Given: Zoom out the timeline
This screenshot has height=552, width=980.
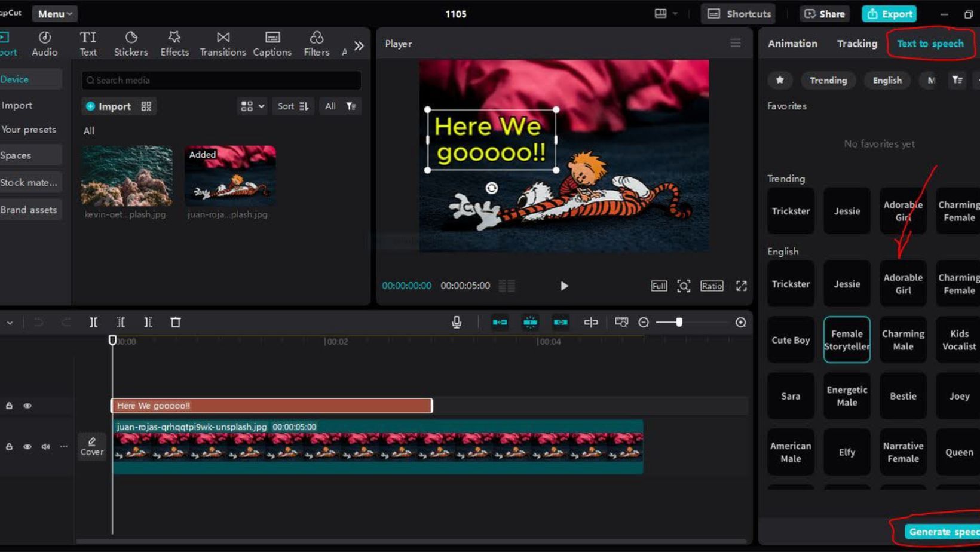Looking at the screenshot, I should click(x=644, y=323).
